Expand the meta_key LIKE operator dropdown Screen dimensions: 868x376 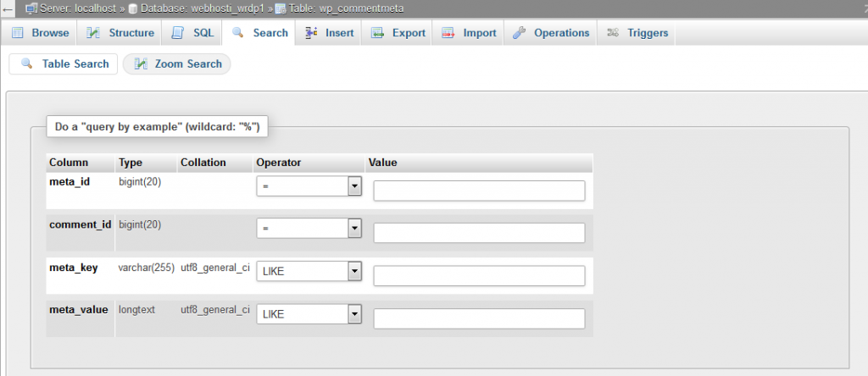click(354, 271)
